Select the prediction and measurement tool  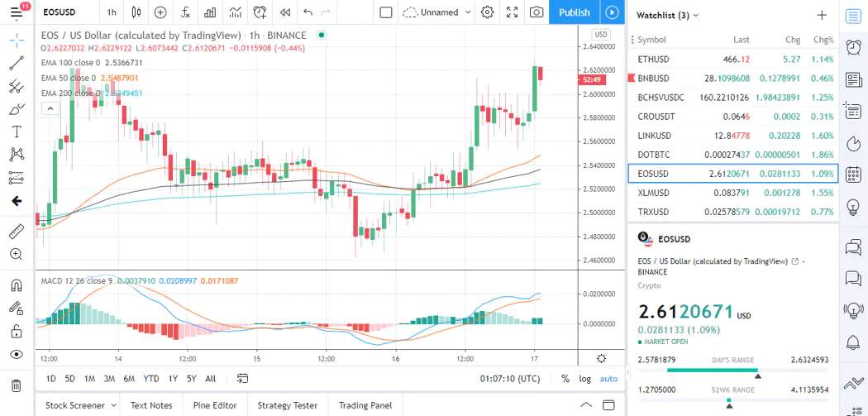(x=17, y=178)
